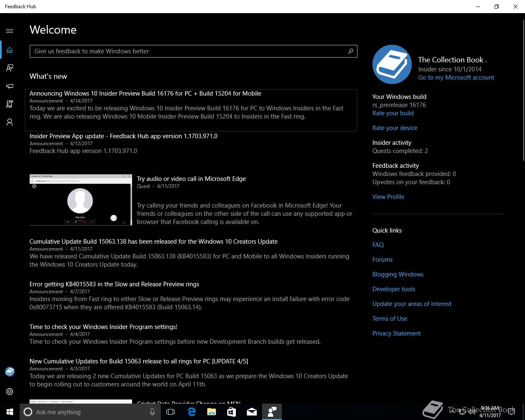Open the Quests sidebar icon

[x=10, y=104]
